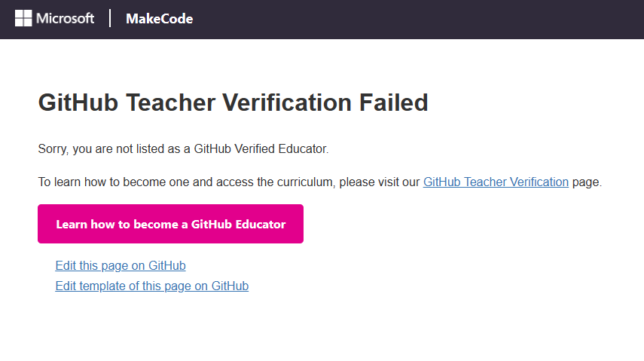Image resolution: width=644 pixels, height=361 pixels.
Task: Click empty area of dark header bar
Action: (411, 20)
